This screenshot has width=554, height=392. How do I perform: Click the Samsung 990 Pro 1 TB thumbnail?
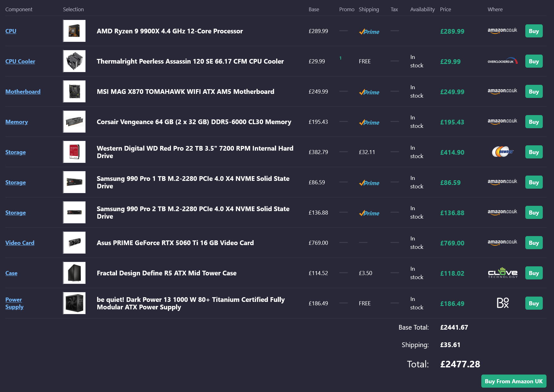point(74,182)
